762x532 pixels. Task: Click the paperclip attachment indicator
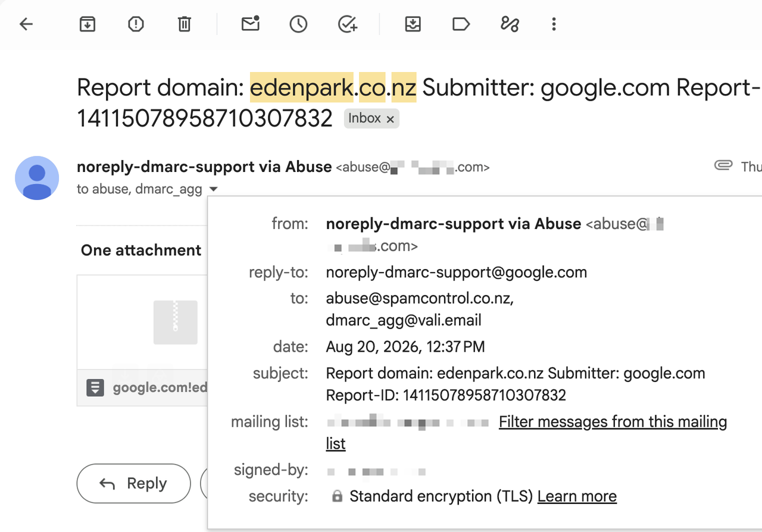click(x=723, y=166)
